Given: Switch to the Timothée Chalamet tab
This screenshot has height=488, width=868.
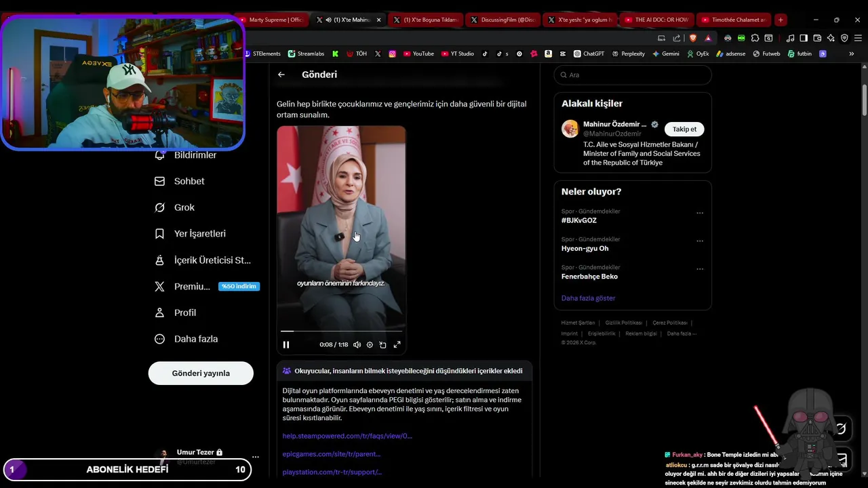Looking at the screenshot, I should coord(733,20).
